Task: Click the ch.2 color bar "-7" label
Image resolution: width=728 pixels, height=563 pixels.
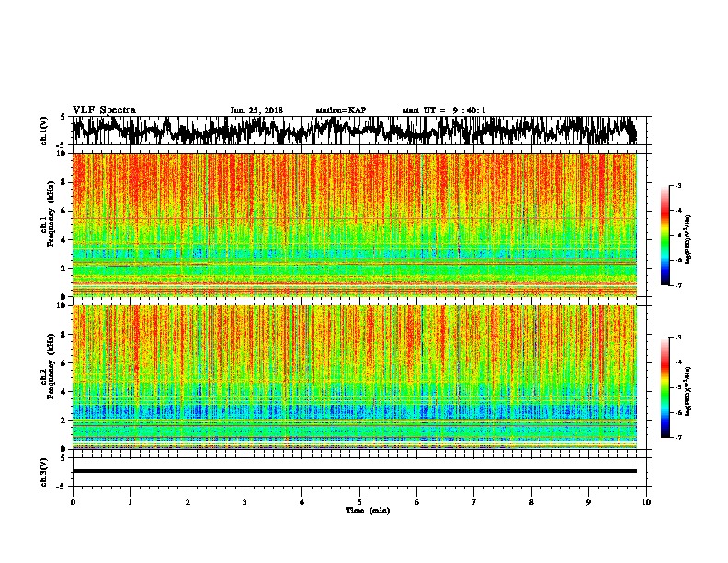Action: tap(677, 438)
